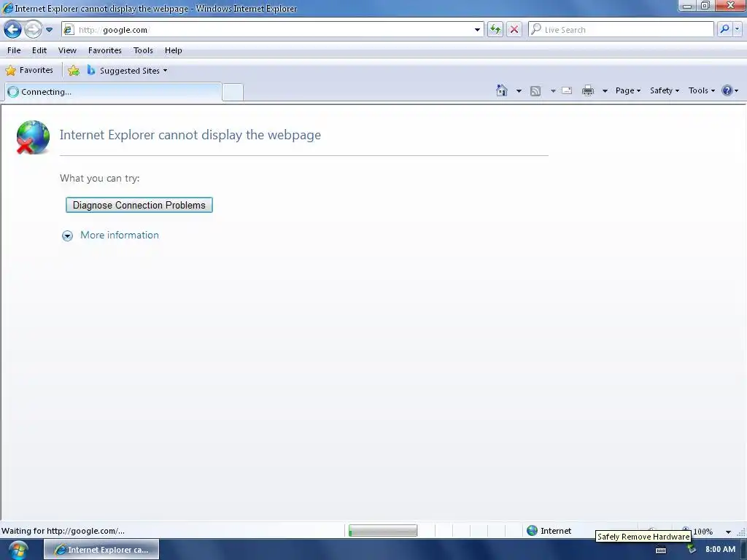Open the Safety command menu

(x=665, y=90)
